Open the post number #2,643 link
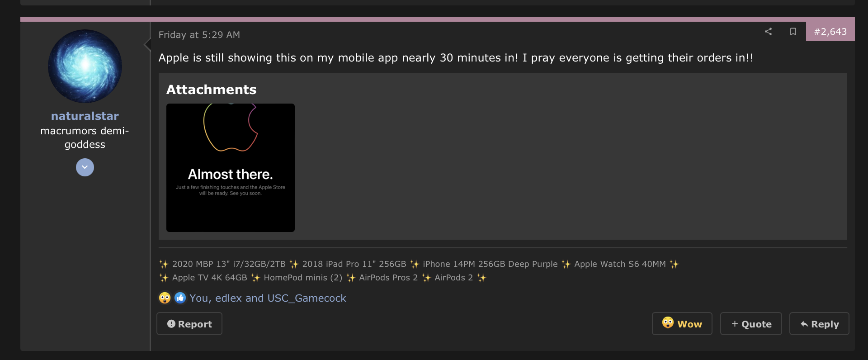This screenshot has width=868, height=360. point(830,32)
